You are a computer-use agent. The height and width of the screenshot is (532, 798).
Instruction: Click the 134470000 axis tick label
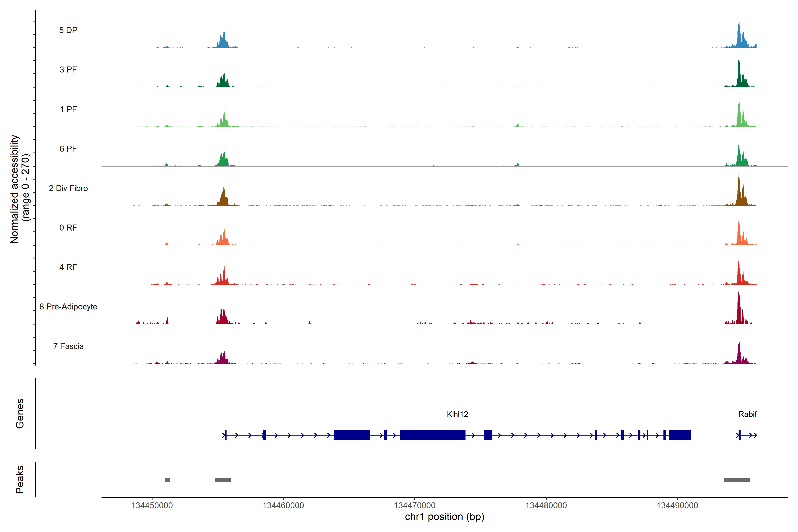click(415, 506)
